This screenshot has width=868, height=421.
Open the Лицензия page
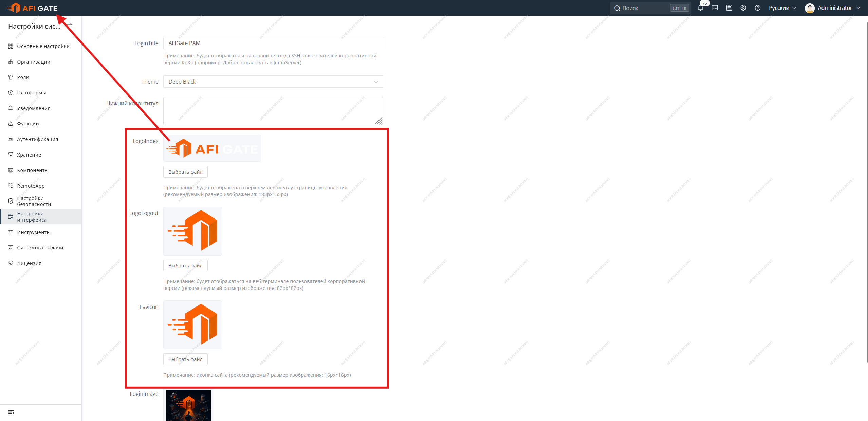pyautogui.click(x=41, y=263)
